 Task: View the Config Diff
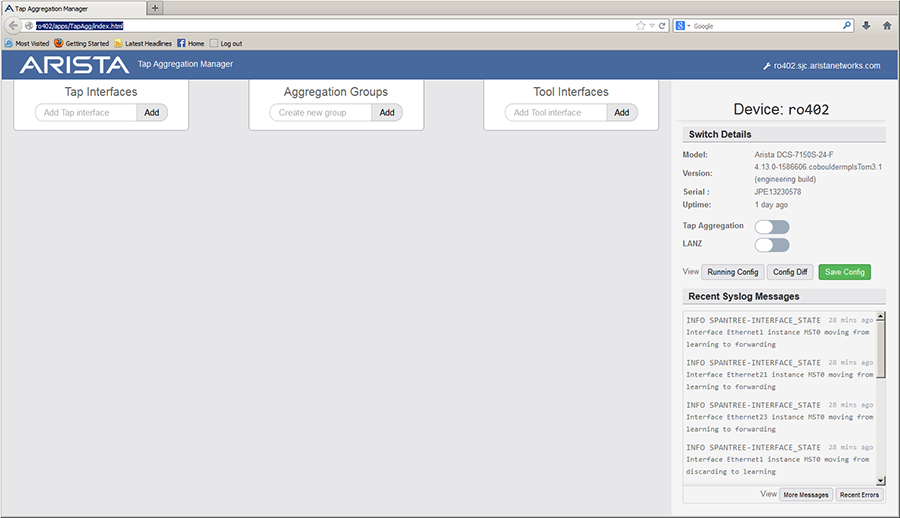[x=790, y=272]
